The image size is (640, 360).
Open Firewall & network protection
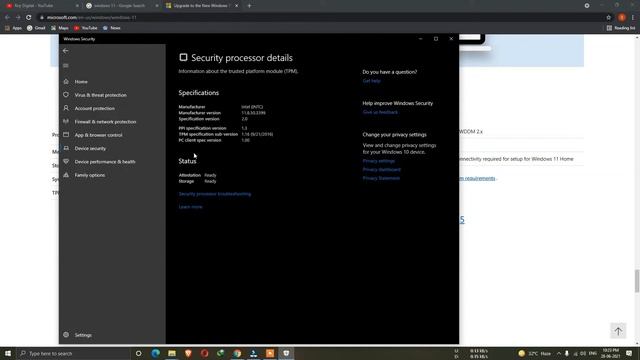[105, 122]
